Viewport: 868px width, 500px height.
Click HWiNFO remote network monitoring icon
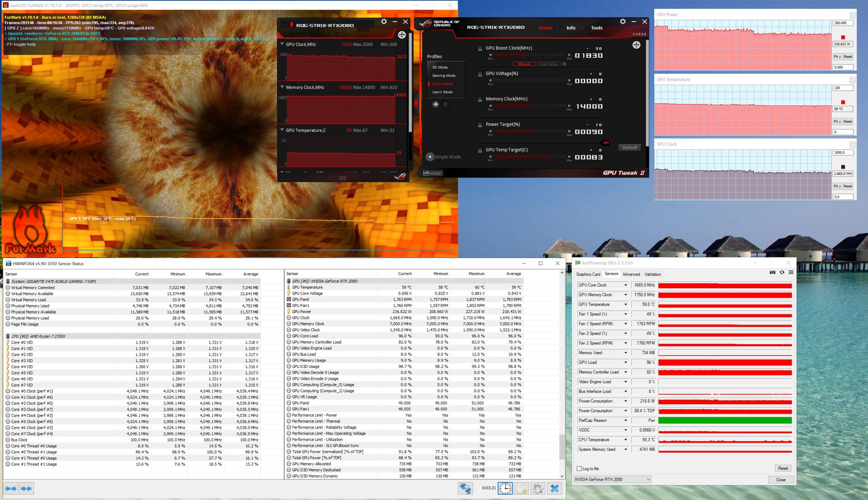[x=465, y=488]
